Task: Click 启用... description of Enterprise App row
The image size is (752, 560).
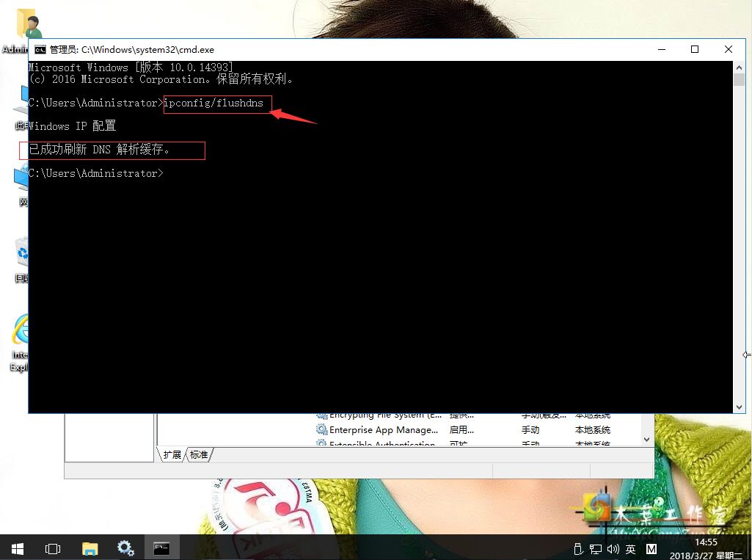Action: pyautogui.click(x=461, y=430)
